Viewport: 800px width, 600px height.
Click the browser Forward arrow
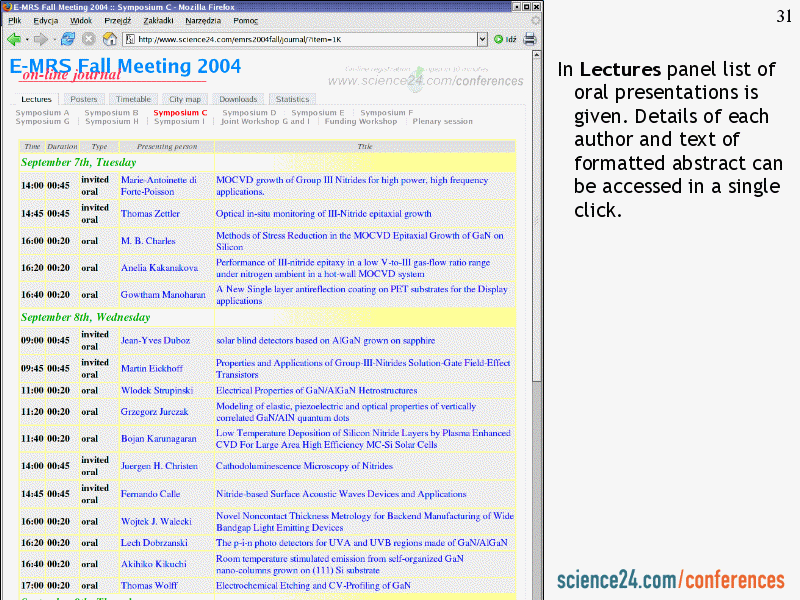click(40, 39)
